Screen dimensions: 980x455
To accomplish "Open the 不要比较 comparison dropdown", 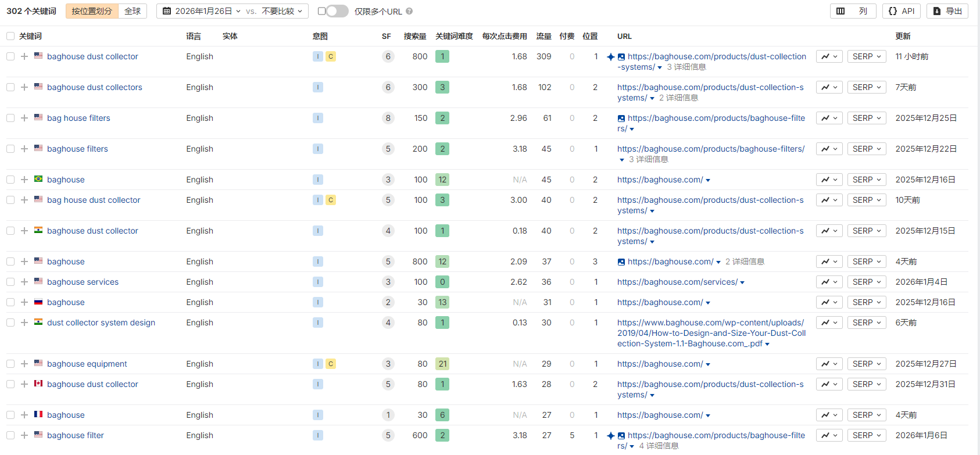I will tap(282, 11).
